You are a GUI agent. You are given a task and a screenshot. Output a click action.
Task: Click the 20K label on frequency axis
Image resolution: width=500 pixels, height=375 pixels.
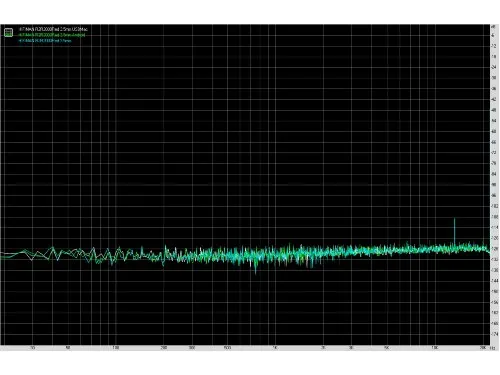point(483,348)
